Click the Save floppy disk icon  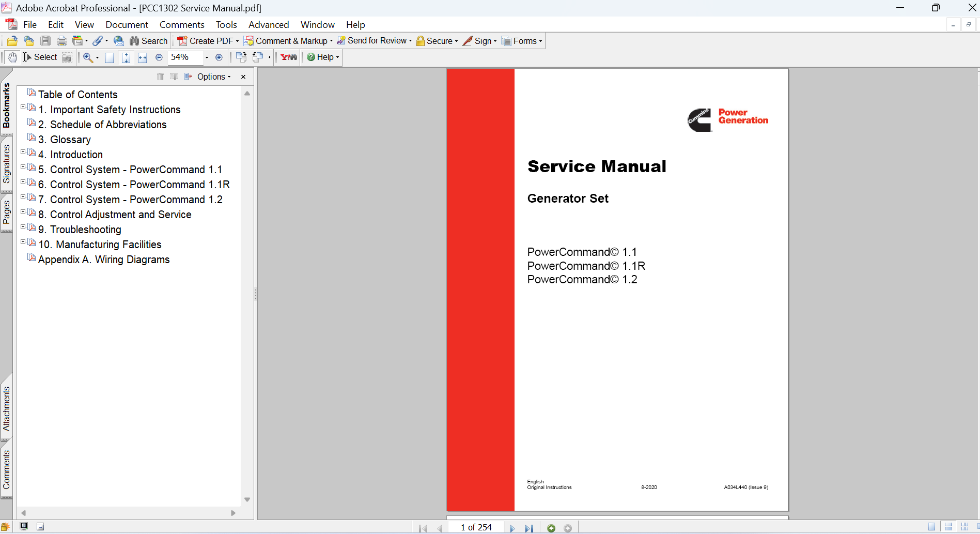45,41
